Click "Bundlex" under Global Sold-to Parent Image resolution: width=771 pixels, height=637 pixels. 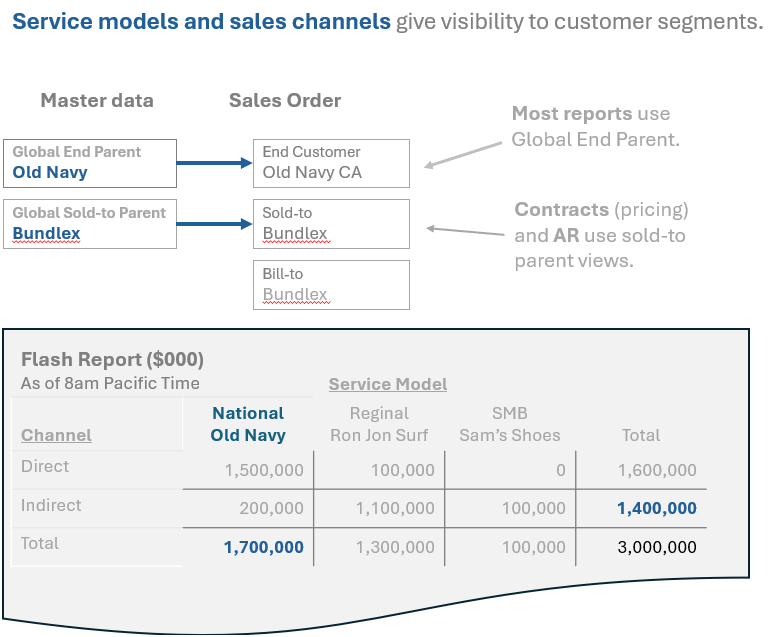[x=46, y=233]
